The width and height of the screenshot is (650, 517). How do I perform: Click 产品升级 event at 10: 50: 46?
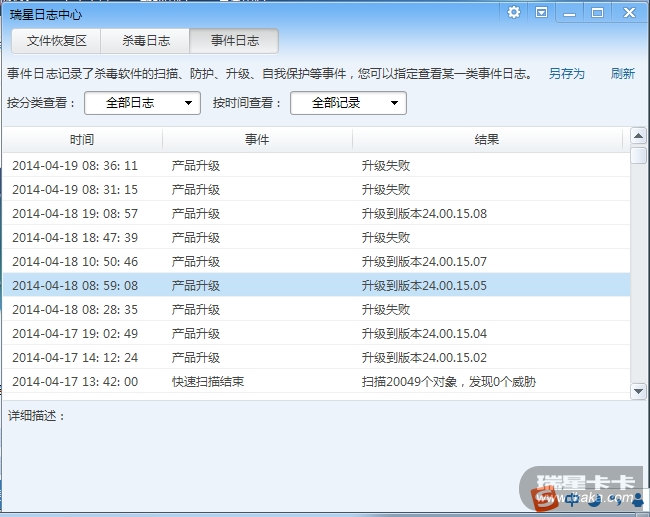(x=196, y=262)
